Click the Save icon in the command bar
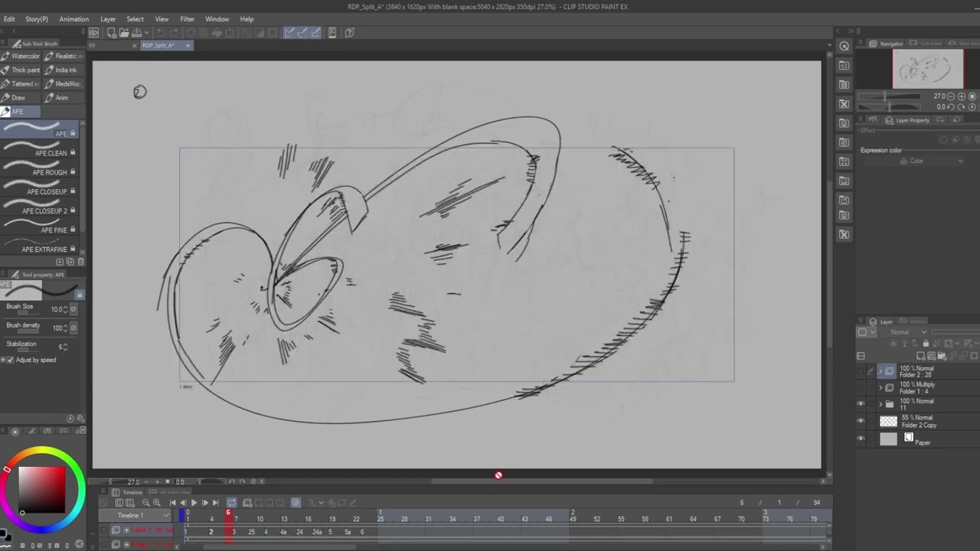This screenshot has height=551, width=980. click(136, 32)
